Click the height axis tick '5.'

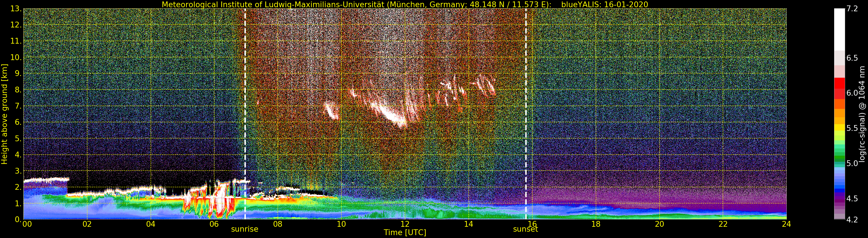[18, 138]
